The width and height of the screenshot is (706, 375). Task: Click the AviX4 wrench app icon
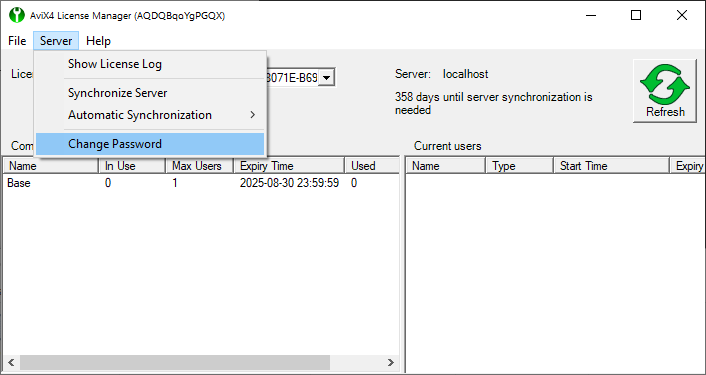pyautogui.click(x=17, y=15)
